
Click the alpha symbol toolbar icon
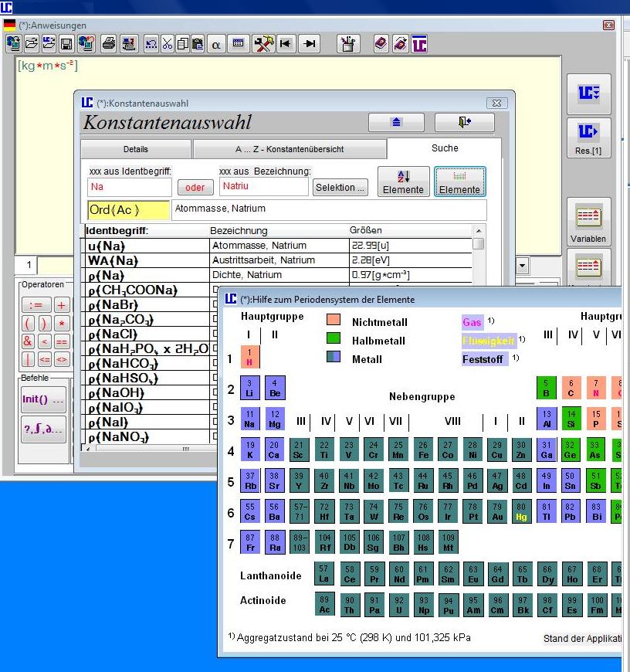point(216,44)
